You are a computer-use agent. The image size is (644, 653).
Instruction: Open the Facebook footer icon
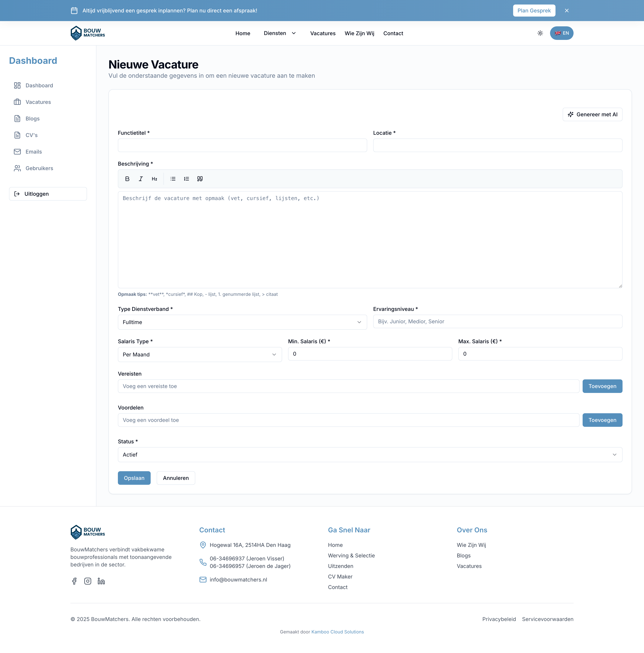coord(74,581)
